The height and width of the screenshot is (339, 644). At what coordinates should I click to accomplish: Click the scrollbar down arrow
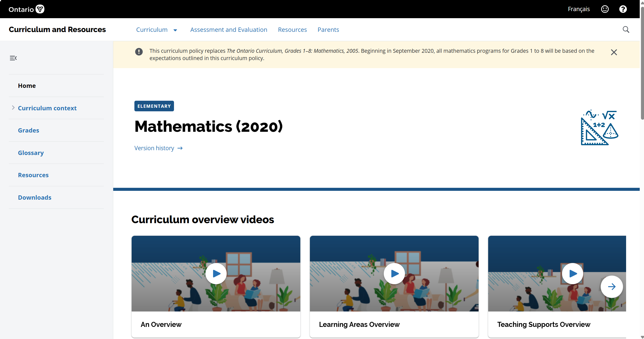[642, 337]
